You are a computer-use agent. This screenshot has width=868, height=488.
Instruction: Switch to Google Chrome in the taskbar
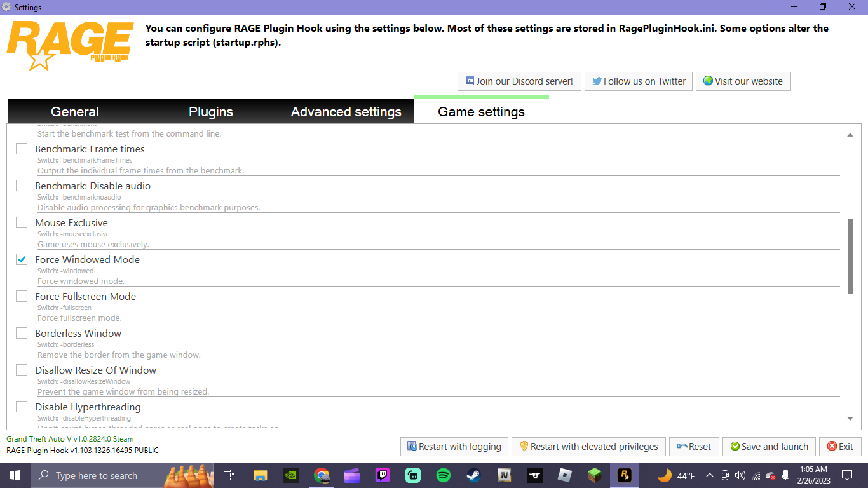pos(322,475)
